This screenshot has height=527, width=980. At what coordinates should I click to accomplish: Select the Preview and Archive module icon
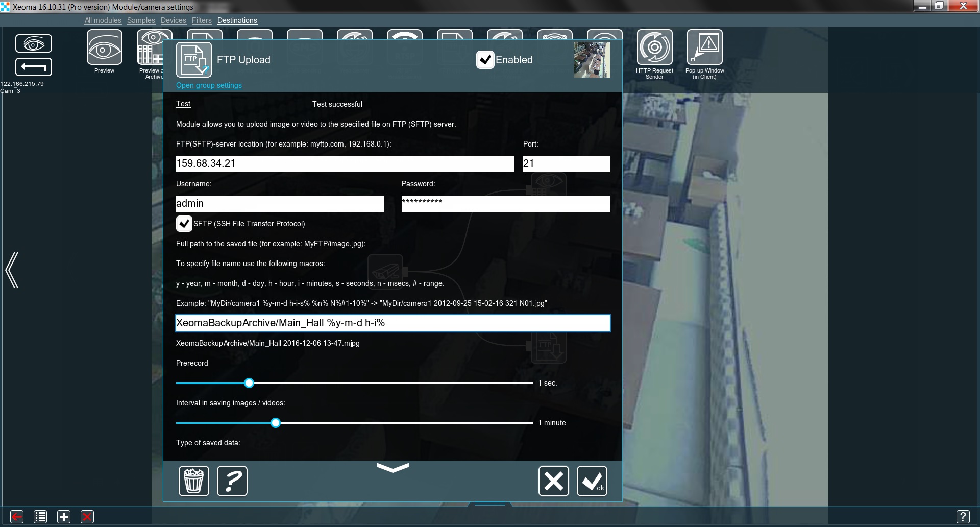coord(150,47)
